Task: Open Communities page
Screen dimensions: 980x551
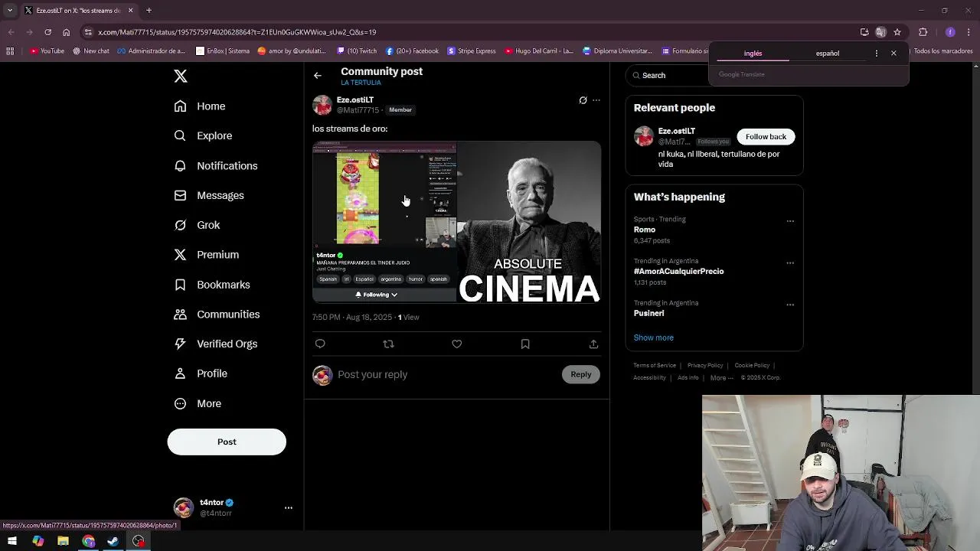Action: 217,315
